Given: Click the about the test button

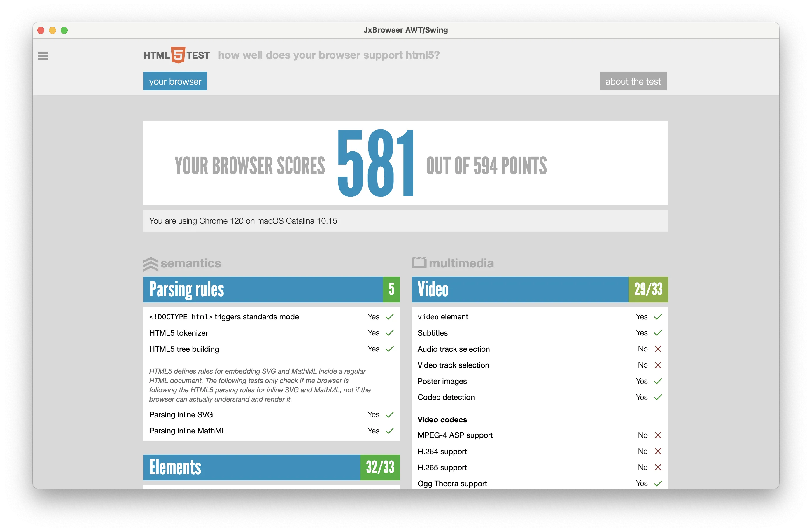Looking at the screenshot, I should [633, 81].
